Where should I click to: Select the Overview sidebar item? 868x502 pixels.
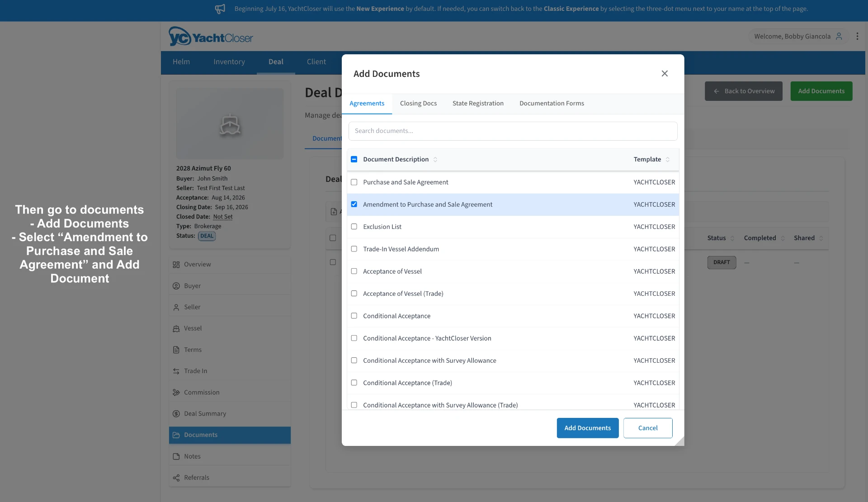coord(230,265)
